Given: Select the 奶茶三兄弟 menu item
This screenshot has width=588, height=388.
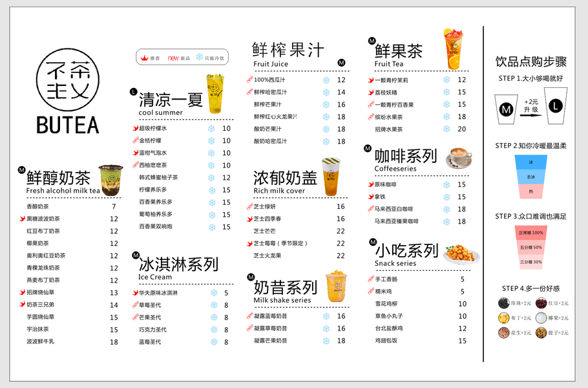Looking at the screenshot, I should [40, 305].
